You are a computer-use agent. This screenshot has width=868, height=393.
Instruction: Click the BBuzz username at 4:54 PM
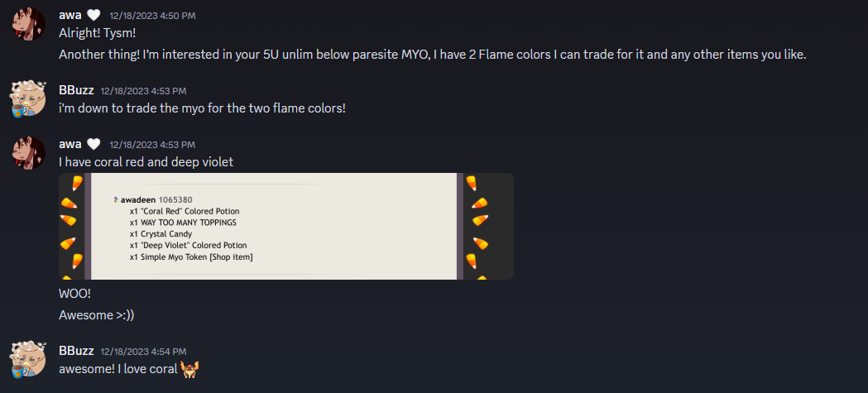[x=76, y=351]
